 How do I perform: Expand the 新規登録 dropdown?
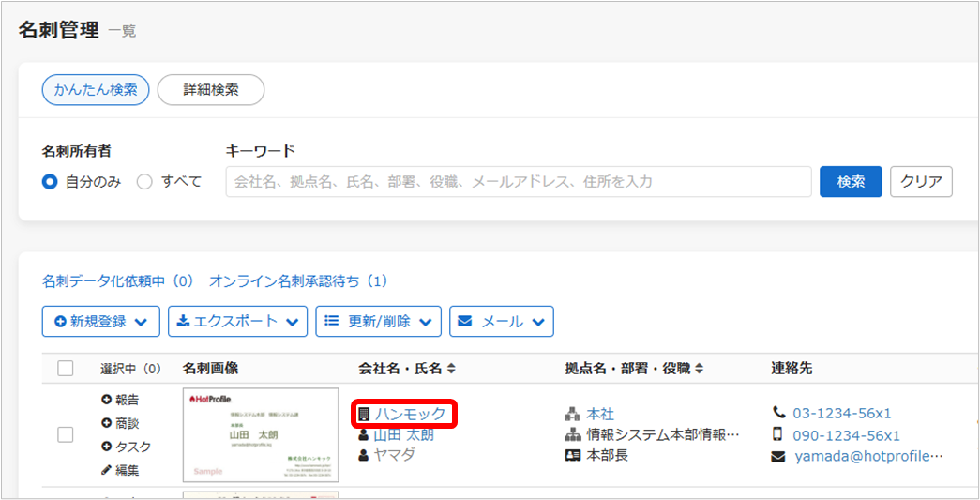point(100,321)
